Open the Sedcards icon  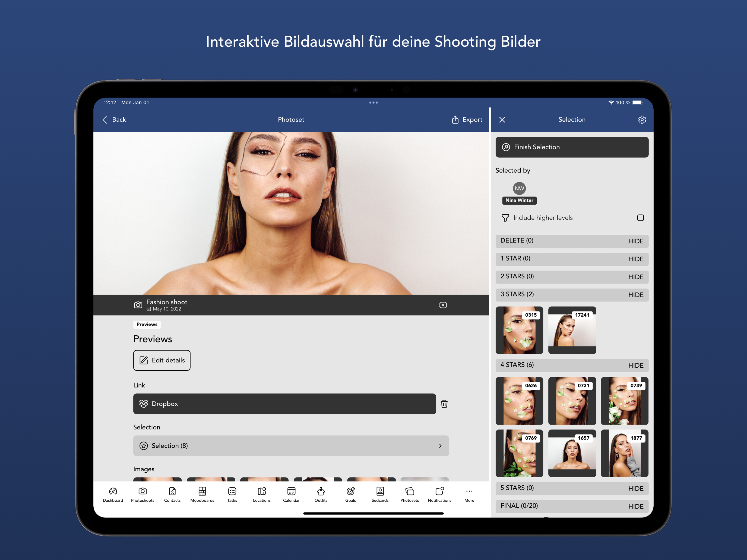pyautogui.click(x=380, y=491)
